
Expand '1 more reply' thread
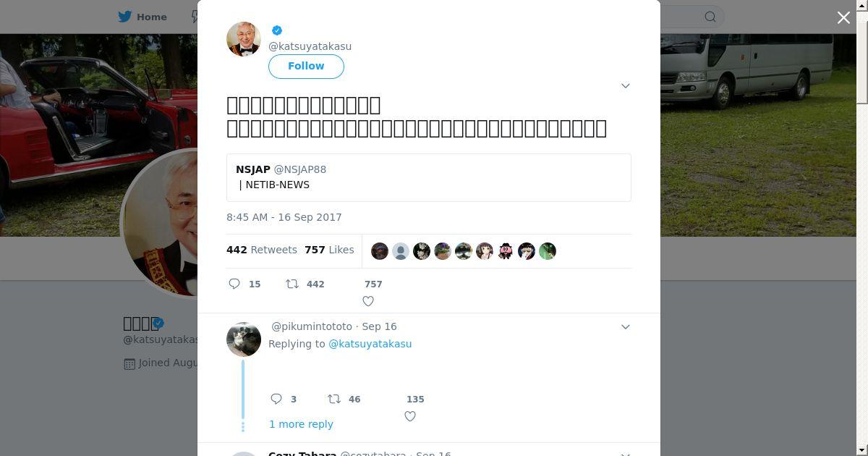pos(301,424)
